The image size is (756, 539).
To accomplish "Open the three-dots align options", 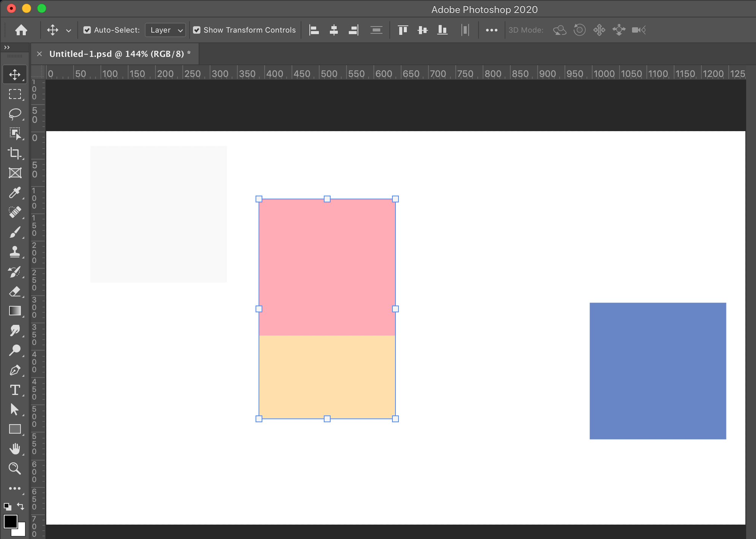I will [x=491, y=30].
